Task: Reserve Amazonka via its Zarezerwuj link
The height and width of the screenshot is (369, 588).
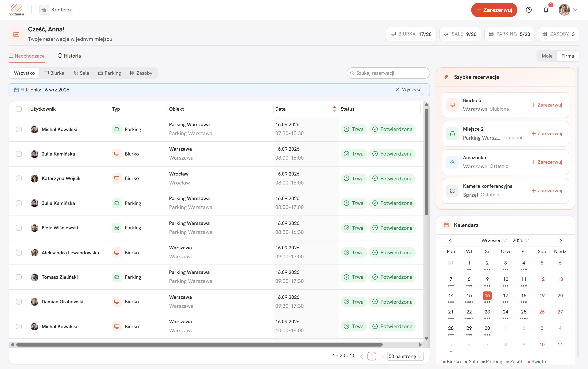Action: point(547,162)
